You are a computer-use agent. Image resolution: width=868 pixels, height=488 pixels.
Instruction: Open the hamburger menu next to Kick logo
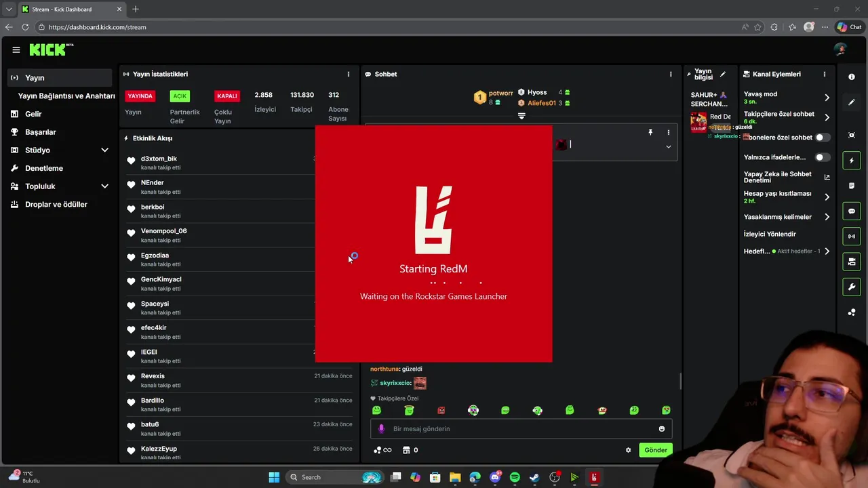coord(16,49)
